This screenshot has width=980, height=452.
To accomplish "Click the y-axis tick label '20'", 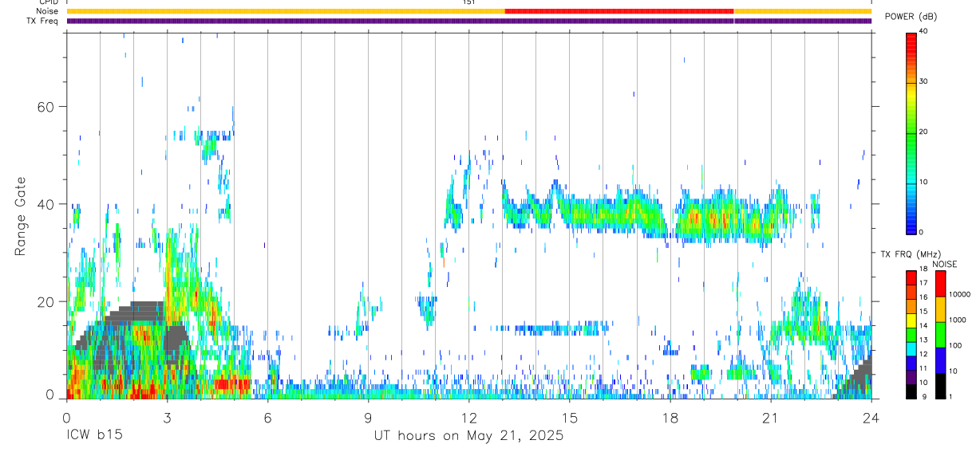I will point(47,301).
